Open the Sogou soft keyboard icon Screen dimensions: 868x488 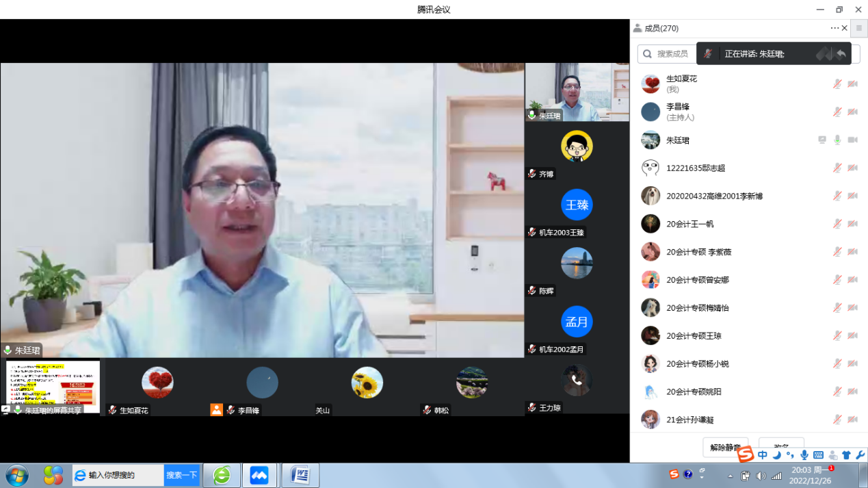click(818, 455)
